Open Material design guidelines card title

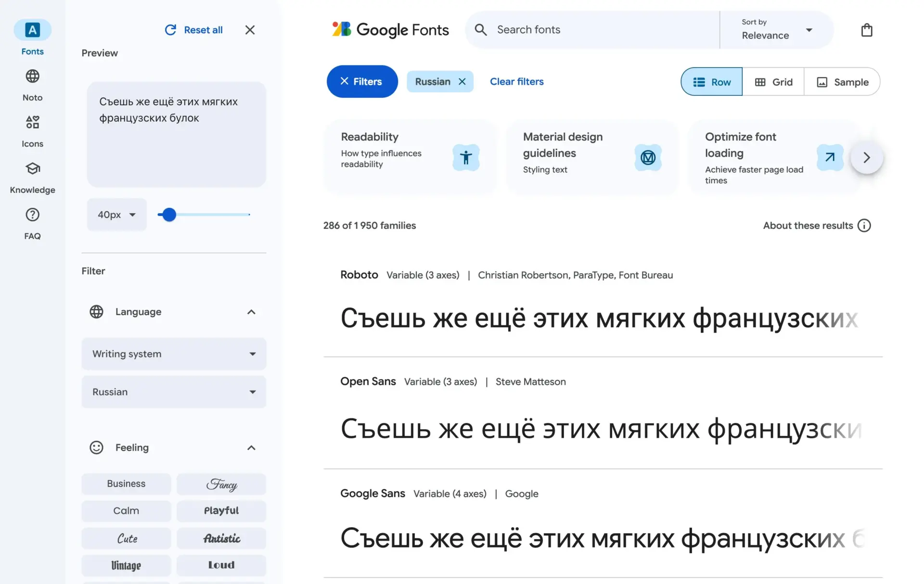click(563, 145)
